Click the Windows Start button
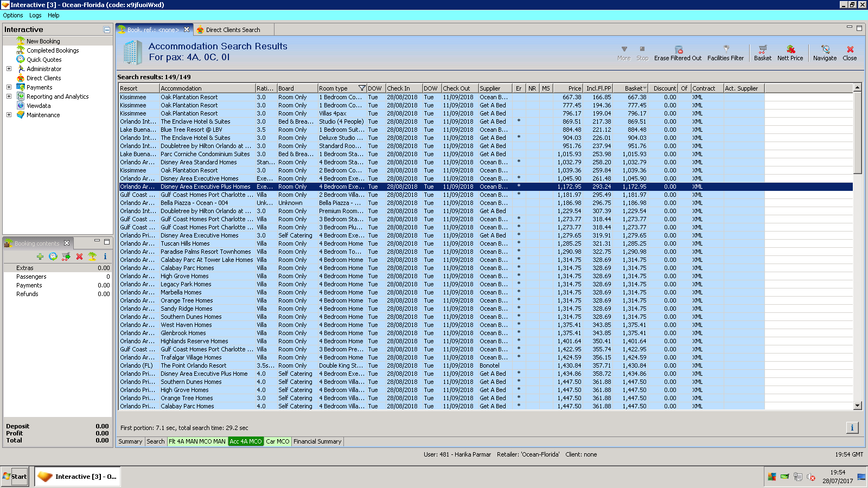Screen dimensions: 868x488 tap(15, 477)
